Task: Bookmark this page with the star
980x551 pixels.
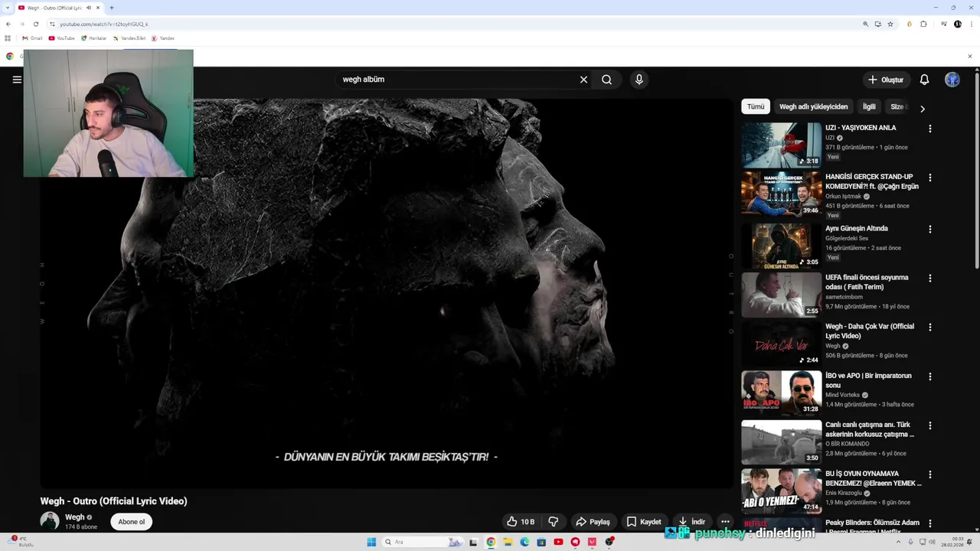Action: point(890,24)
